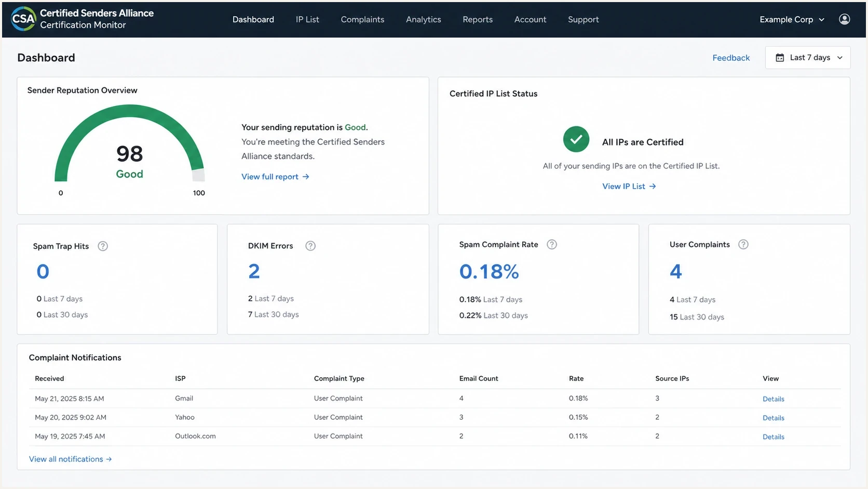Click View all notifications link
868x489 pixels.
71,459
